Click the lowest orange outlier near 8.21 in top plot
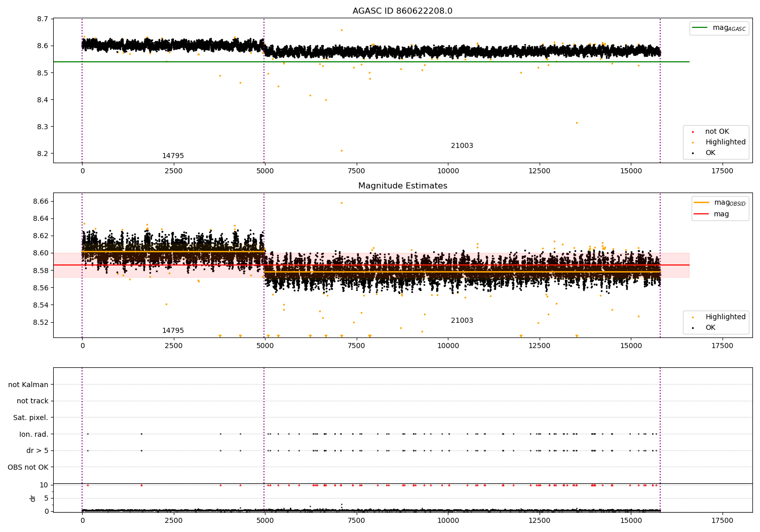Screen dimensions: 760x532 341,150
